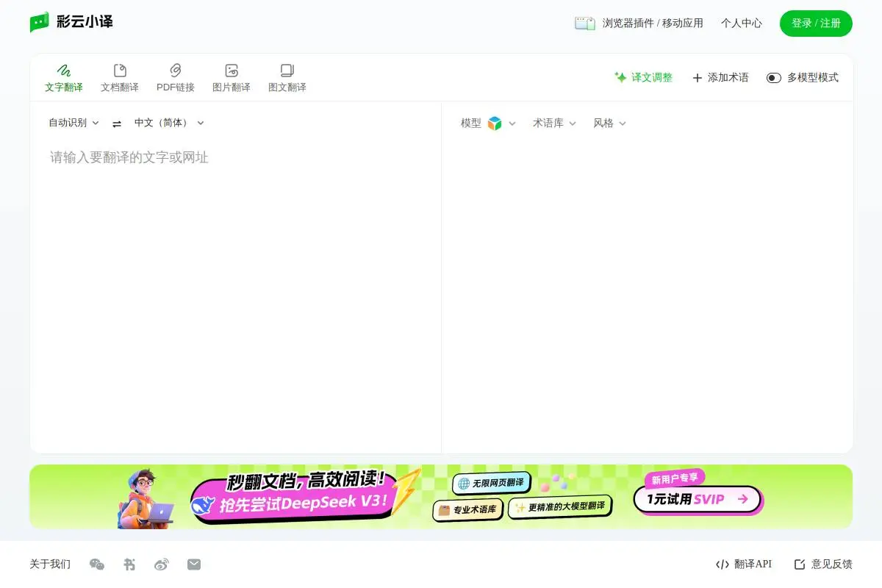Switch to the 文档翻译 tab label
This screenshot has width=882, height=588.
pyautogui.click(x=120, y=87)
